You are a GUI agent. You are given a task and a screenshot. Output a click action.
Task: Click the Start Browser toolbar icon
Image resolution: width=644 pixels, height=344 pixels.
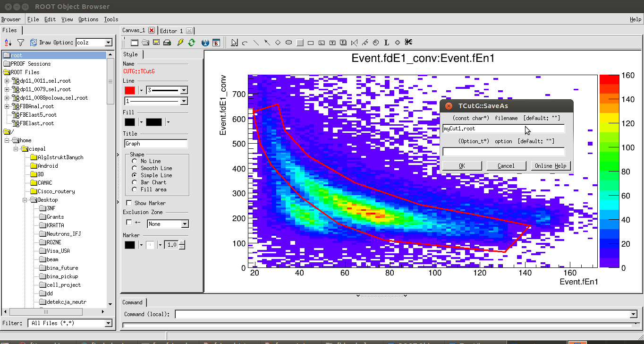pos(216,43)
